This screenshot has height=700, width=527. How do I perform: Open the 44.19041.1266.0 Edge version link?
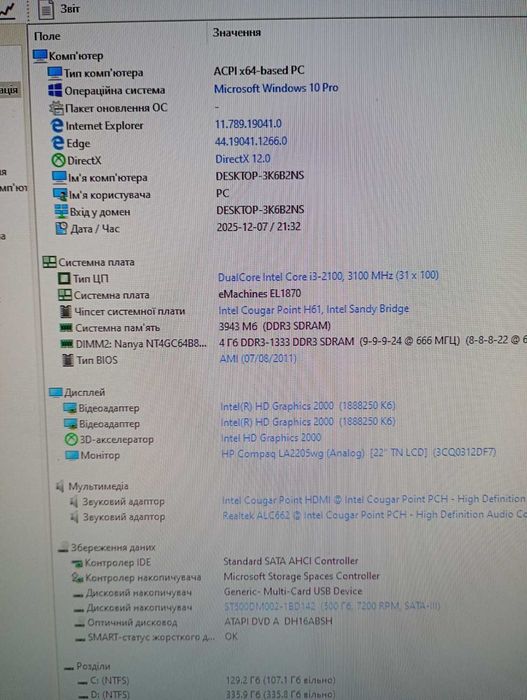251,141
